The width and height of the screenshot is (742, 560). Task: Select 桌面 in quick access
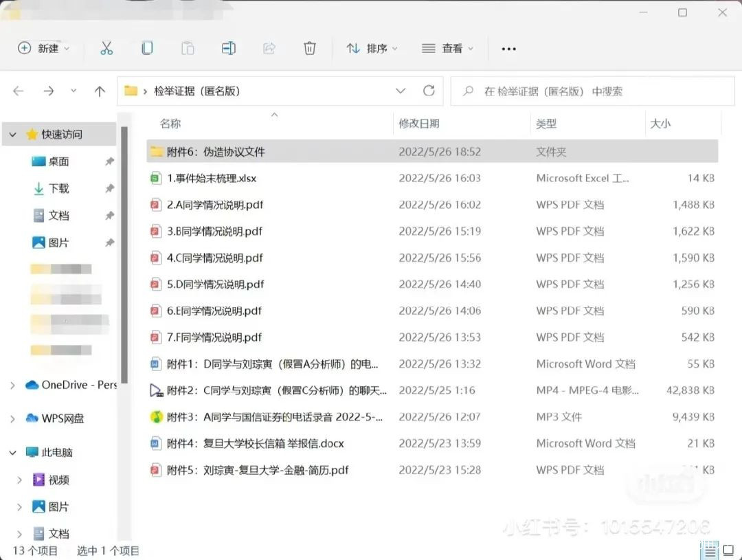click(58, 161)
